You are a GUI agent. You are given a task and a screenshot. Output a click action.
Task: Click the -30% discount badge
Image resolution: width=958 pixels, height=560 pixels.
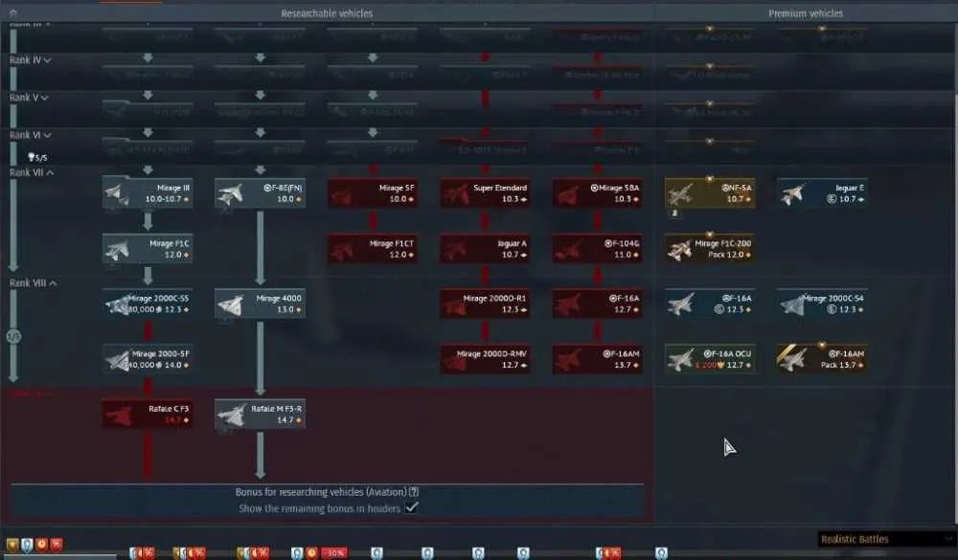pos(333,553)
